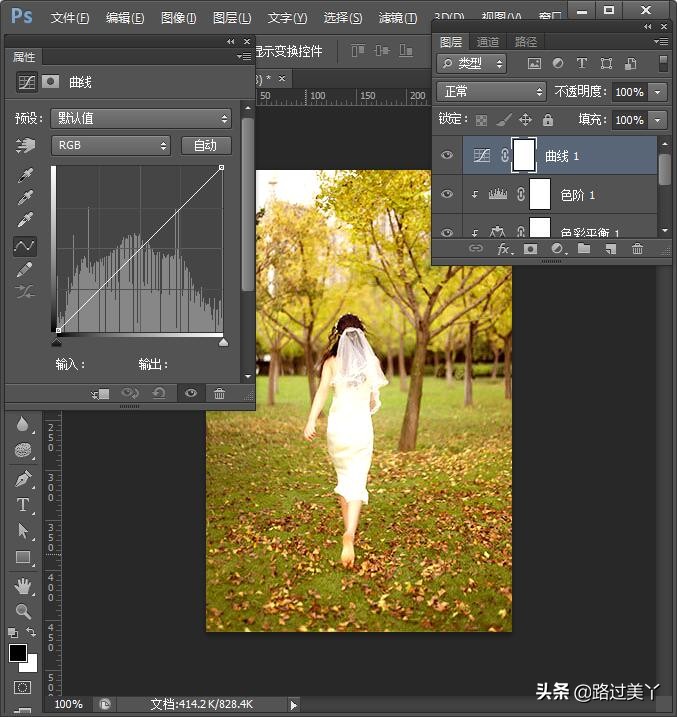Select the Pen tool
The height and width of the screenshot is (717, 677).
pyautogui.click(x=23, y=479)
